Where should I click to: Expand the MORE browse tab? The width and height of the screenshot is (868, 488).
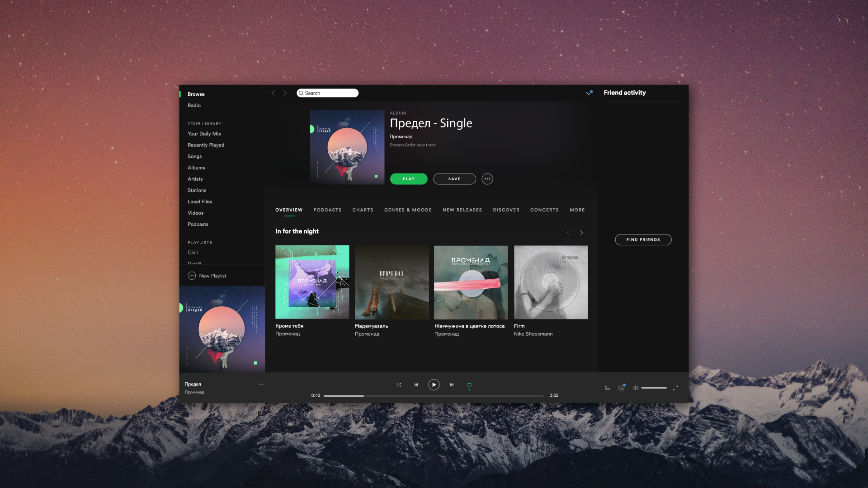(577, 210)
